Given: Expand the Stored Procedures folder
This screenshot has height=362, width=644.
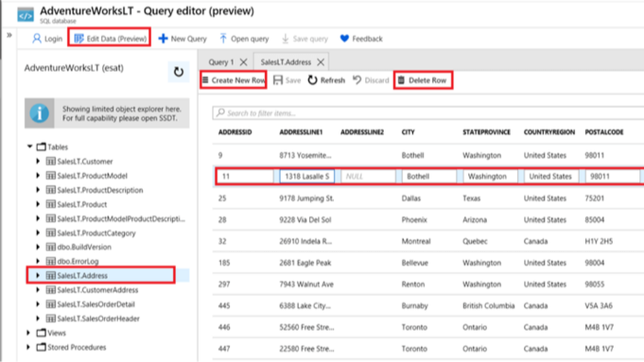Looking at the screenshot, I should (29, 346).
